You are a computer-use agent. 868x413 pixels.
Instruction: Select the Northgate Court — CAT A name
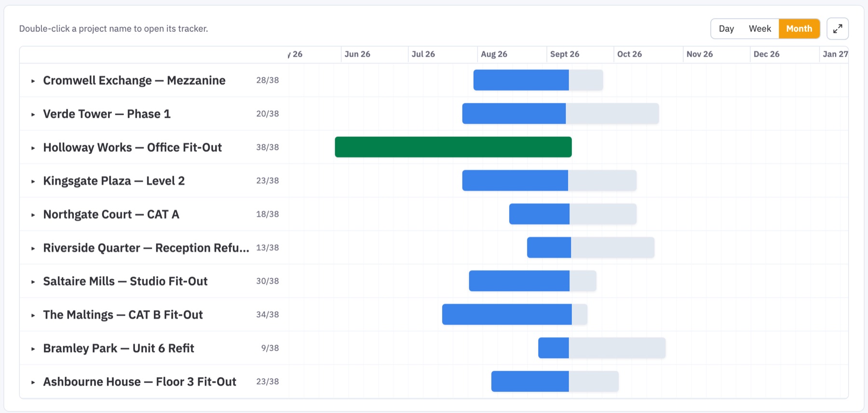tap(111, 214)
